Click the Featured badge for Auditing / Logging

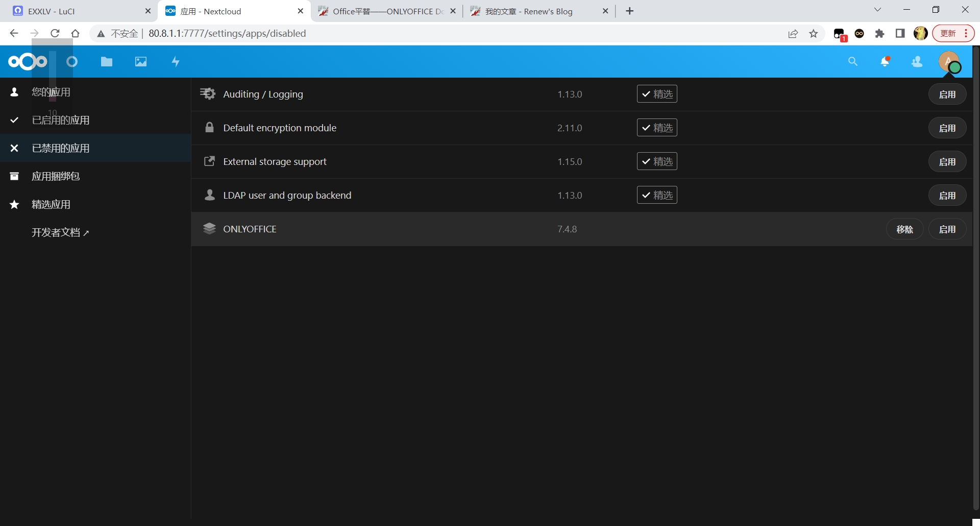click(657, 94)
